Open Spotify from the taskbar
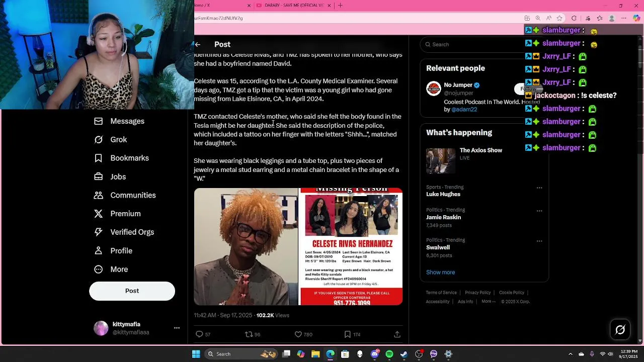This screenshot has width=644, height=362. [x=389, y=354]
